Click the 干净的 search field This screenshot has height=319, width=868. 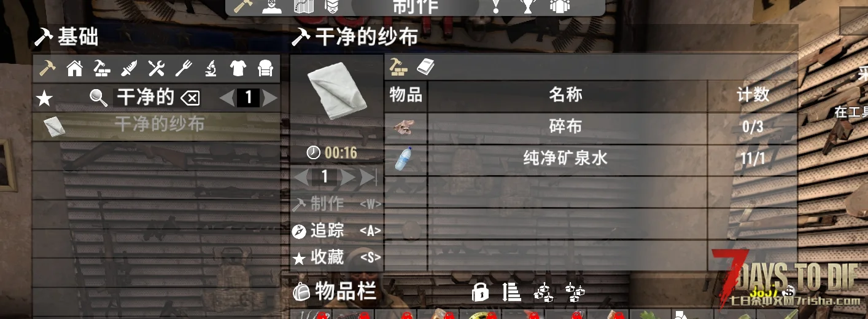point(146,98)
